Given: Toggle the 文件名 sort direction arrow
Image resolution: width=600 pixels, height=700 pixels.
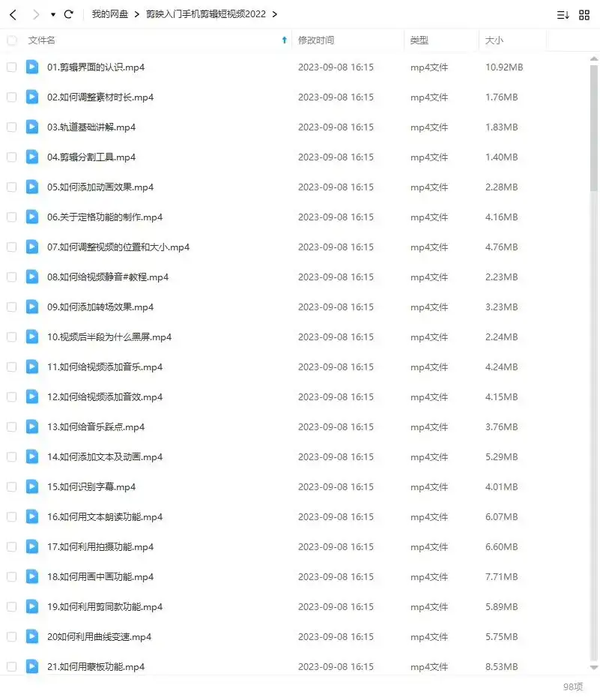Looking at the screenshot, I should [x=284, y=40].
